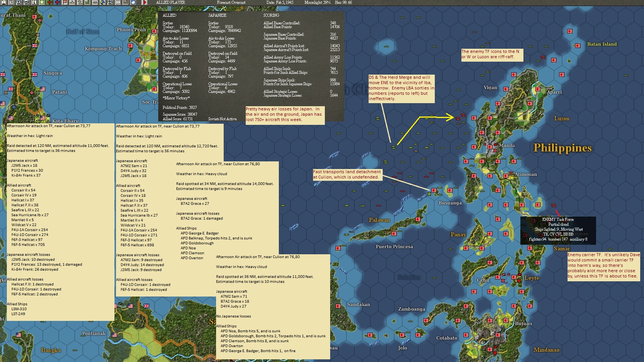Click the OP toolbar button
This screenshot has width=644, height=362.
(x=118, y=2)
